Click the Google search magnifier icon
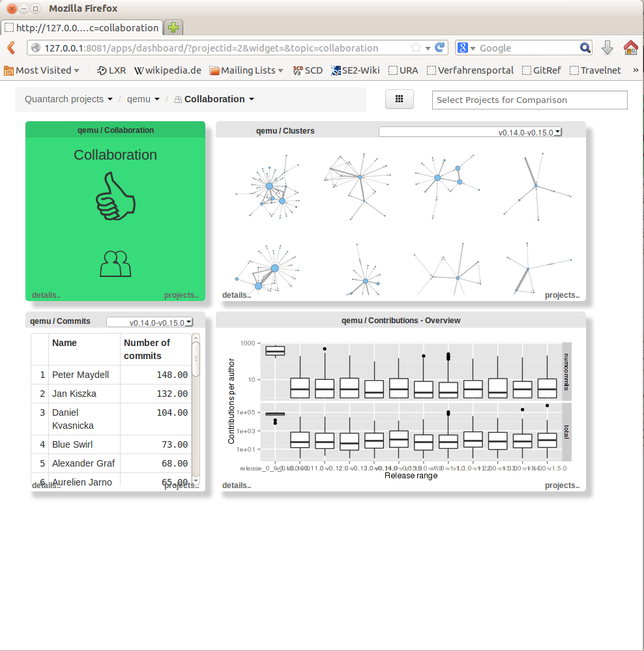 [585, 48]
